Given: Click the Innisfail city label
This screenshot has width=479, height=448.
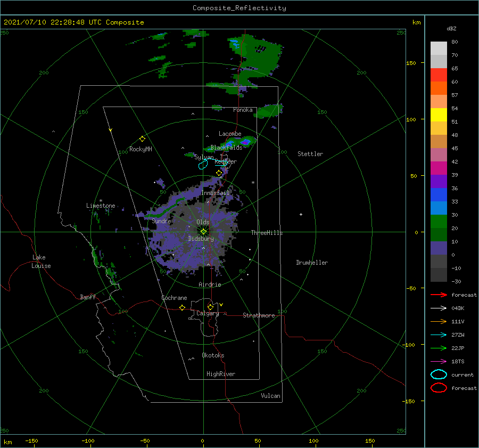Looking at the screenshot, I should tap(215, 193).
